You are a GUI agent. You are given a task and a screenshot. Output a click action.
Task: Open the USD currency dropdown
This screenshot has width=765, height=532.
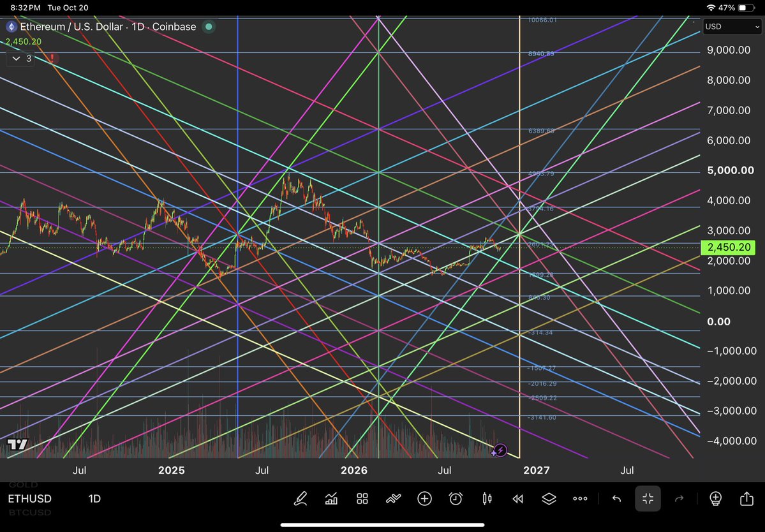pyautogui.click(x=732, y=26)
